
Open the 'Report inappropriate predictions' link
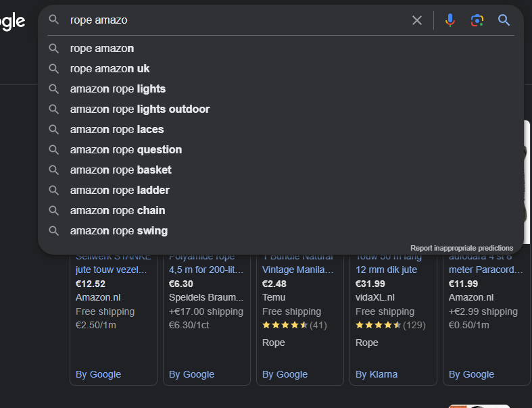[462, 249]
